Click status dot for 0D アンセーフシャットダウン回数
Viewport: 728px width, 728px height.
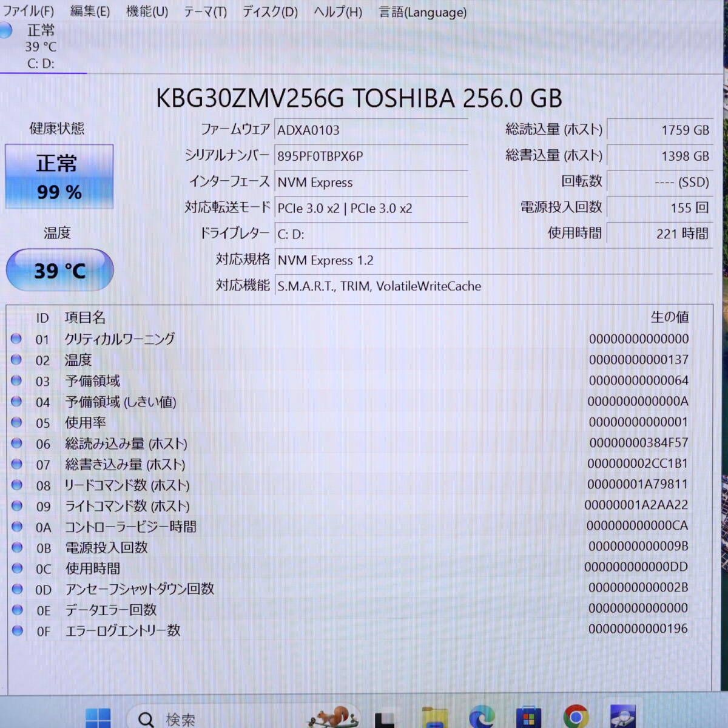[16, 589]
